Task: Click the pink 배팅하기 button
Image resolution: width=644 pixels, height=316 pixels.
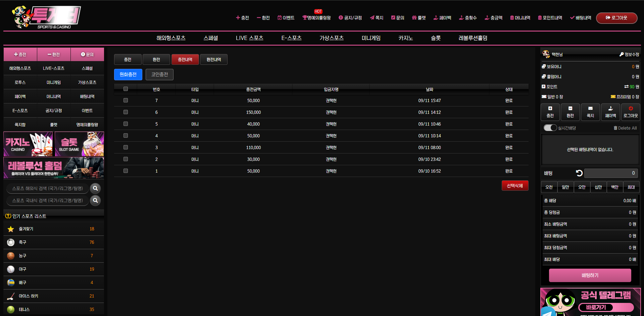Action: [590, 275]
